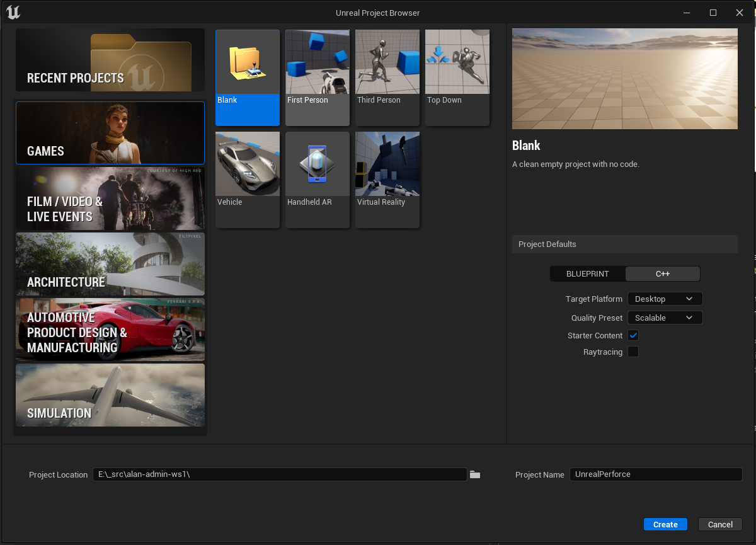Pick the Virtual Reality template

(387, 180)
